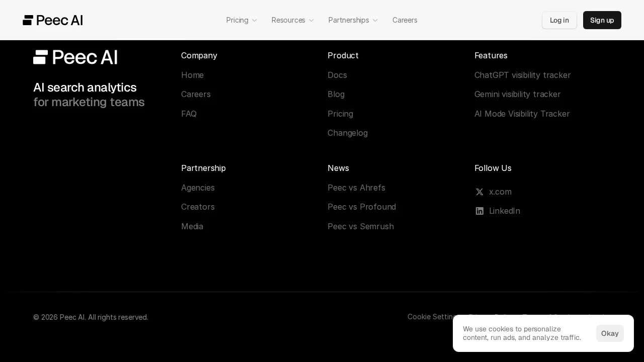Click the Peec AI logo in the footer
644x362 pixels.
(75, 57)
